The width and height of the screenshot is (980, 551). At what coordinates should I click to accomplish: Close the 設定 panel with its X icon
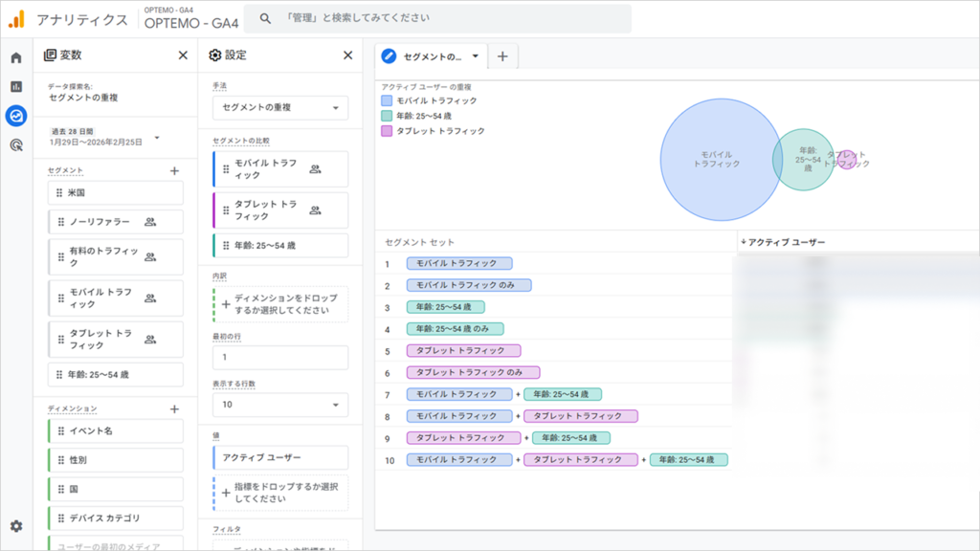(348, 55)
